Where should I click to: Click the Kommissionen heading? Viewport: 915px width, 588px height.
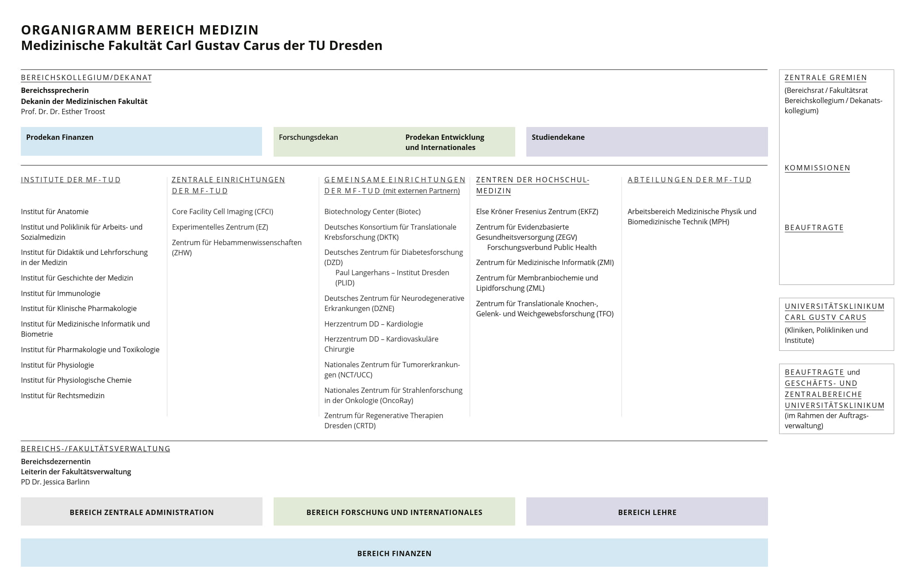817,168
